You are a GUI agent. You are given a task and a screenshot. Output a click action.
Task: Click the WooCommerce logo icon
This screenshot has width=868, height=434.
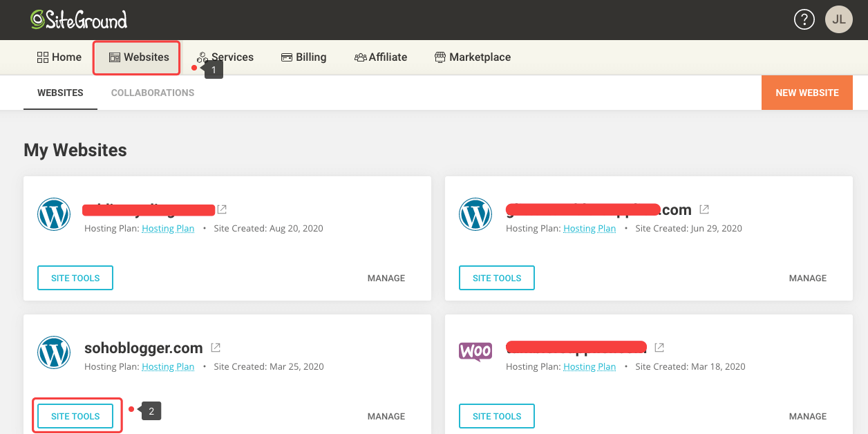click(x=475, y=351)
